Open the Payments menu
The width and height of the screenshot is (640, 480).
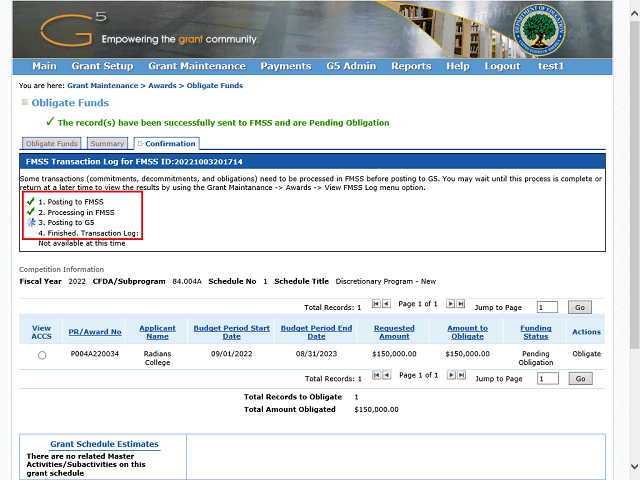285,66
